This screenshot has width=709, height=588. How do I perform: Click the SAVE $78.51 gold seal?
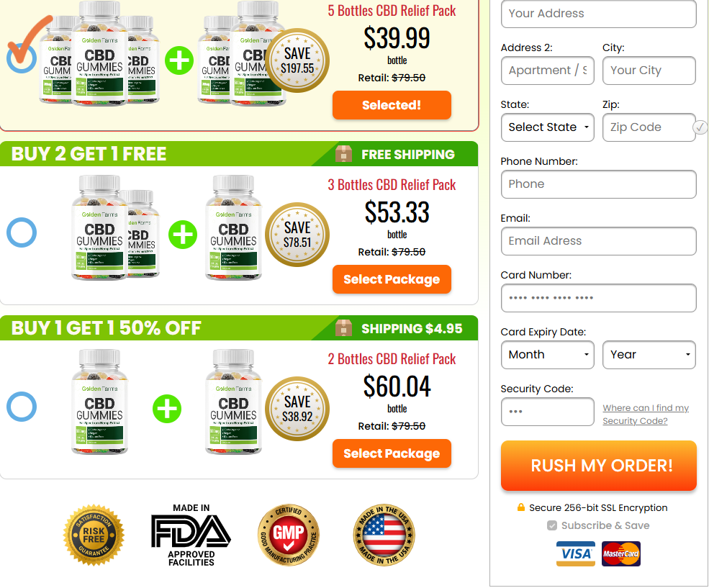coord(297,235)
